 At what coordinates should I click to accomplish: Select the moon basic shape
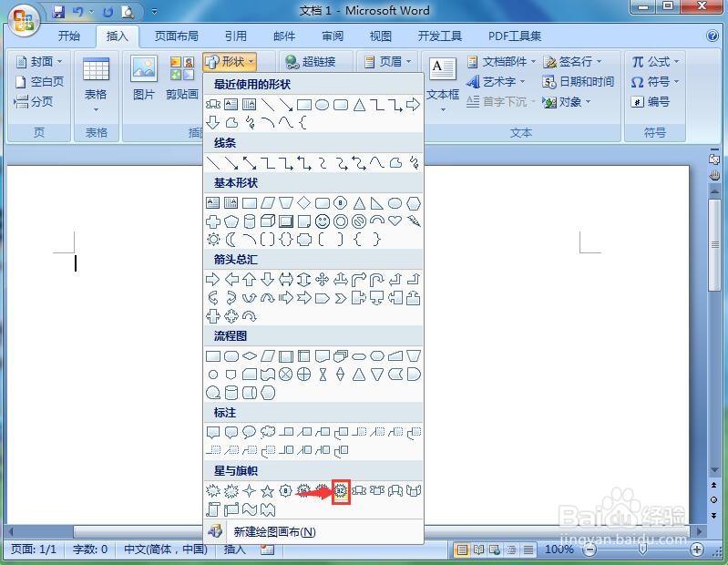[x=231, y=240]
